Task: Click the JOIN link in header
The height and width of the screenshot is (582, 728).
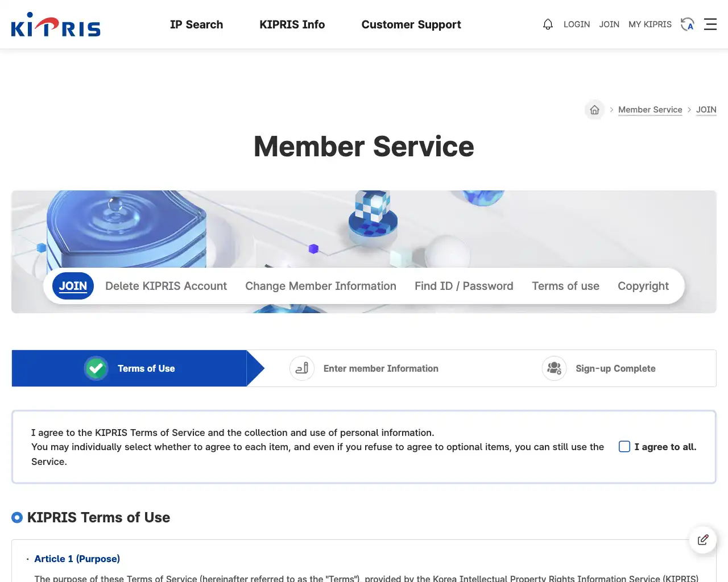Action: point(609,24)
